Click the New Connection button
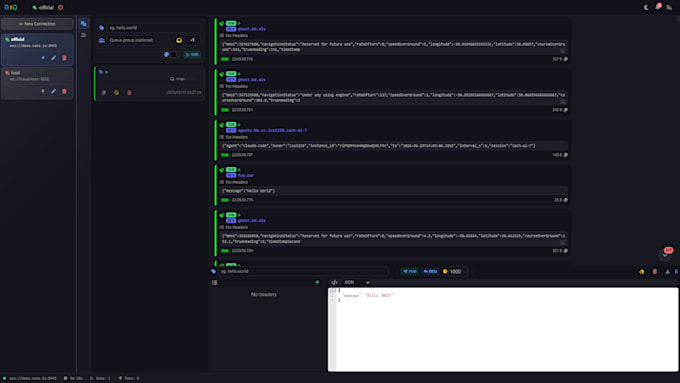Image resolution: width=680 pixels, height=383 pixels. pos(37,24)
